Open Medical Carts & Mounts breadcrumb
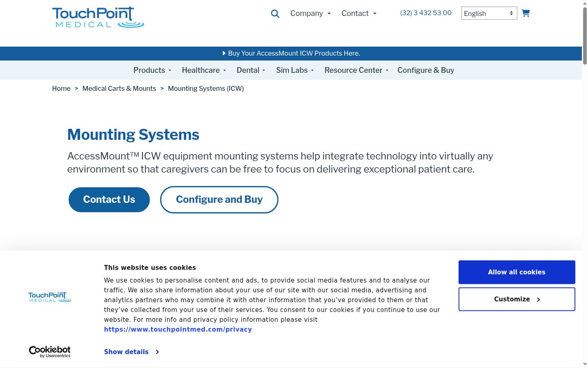The image size is (588, 368). pyautogui.click(x=119, y=89)
